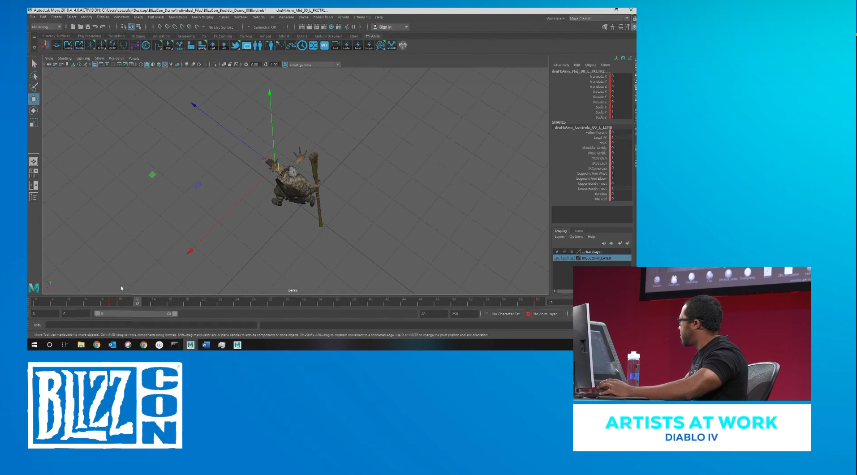This screenshot has width=857, height=475.
Task: Switch to Curves / Surfaces shelf tab
Action: 56,36
